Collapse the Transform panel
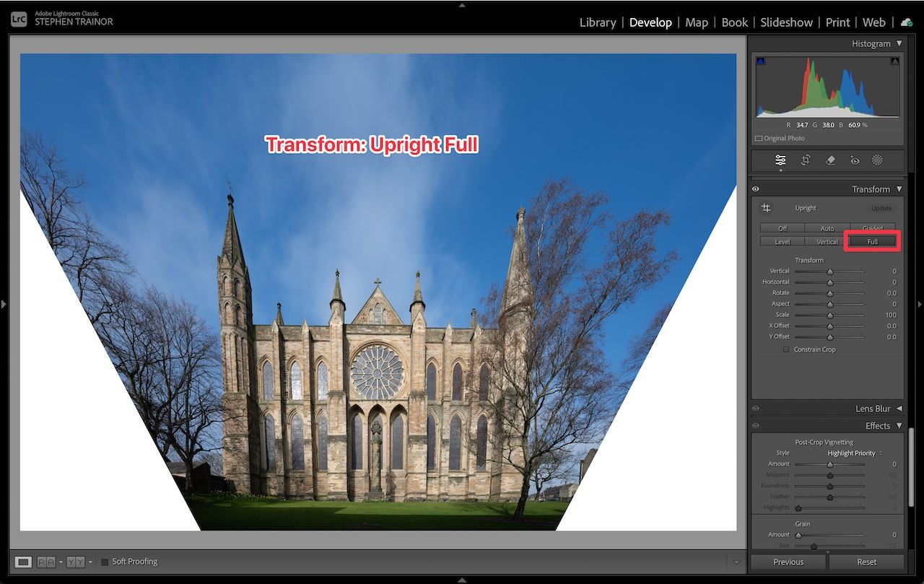The height and width of the screenshot is (584, 924). [898, 188]
